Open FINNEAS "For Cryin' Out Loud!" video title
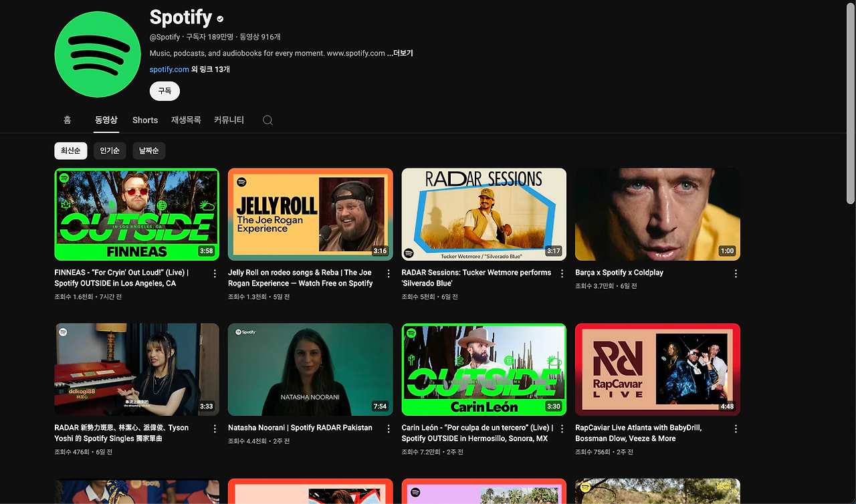 pos(122,278)
